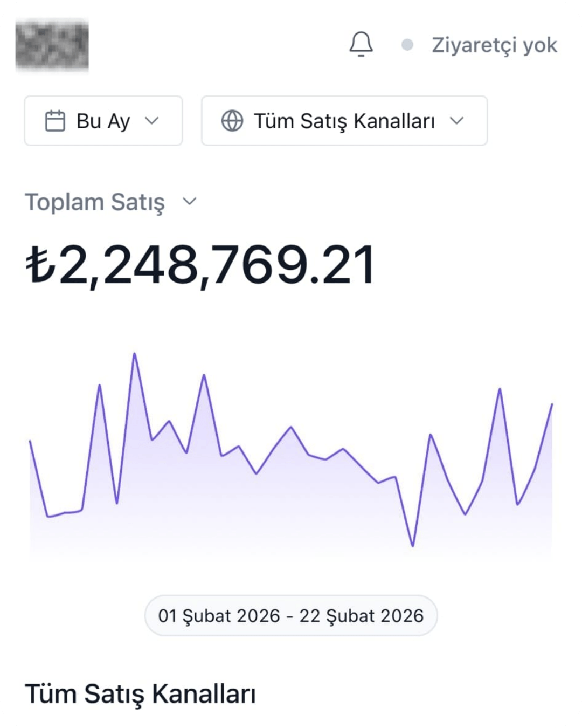
Task: Expand the chevron beside "Toplam Satış"
Action: tap(189, 202)
